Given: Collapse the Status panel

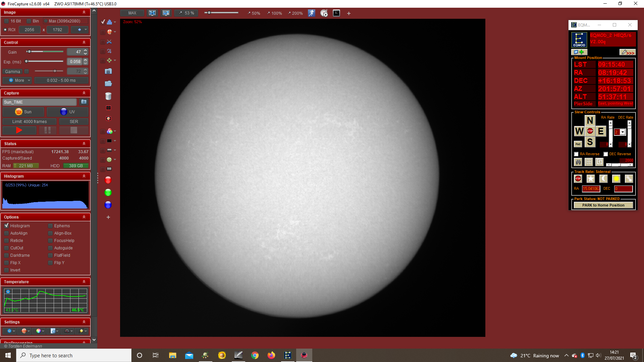Looking at the screenshot, I should coord(84,144).
